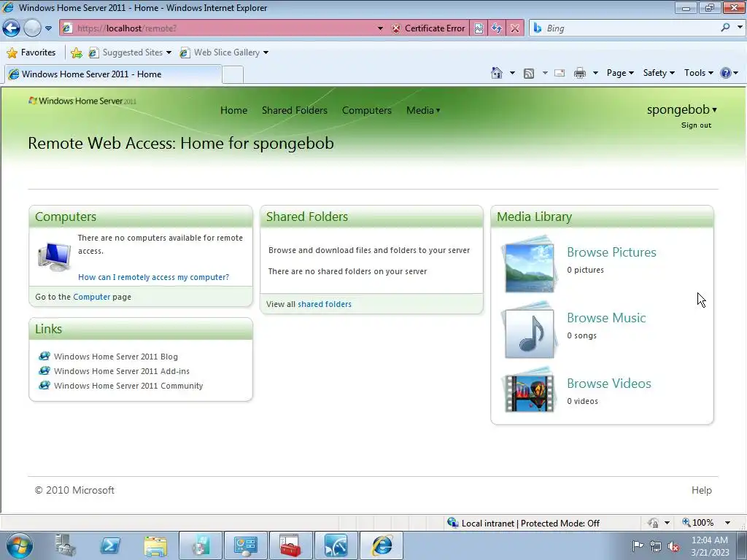Screen dimensions: 747x560
Task: Go to the Home nav item
Action: pyautogui.click(x=233, y=110)
